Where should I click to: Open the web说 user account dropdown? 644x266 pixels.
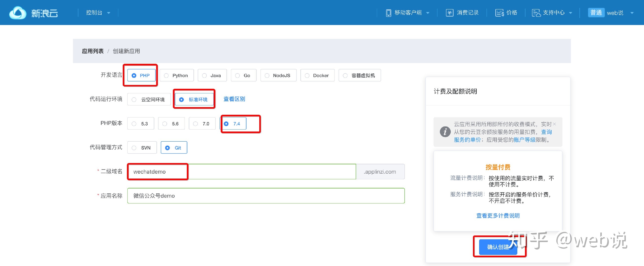[620, 13]
